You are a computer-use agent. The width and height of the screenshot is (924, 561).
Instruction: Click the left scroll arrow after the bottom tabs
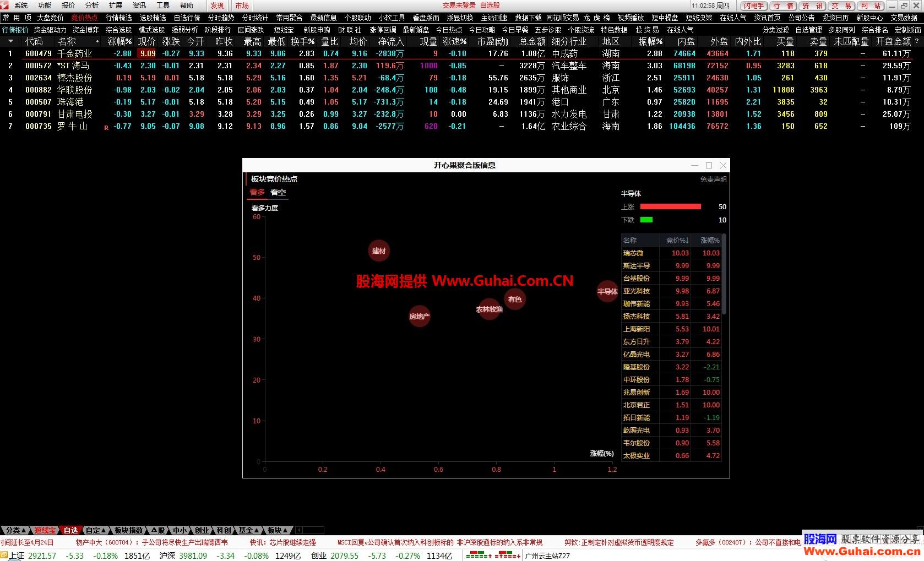coord(298,530)
